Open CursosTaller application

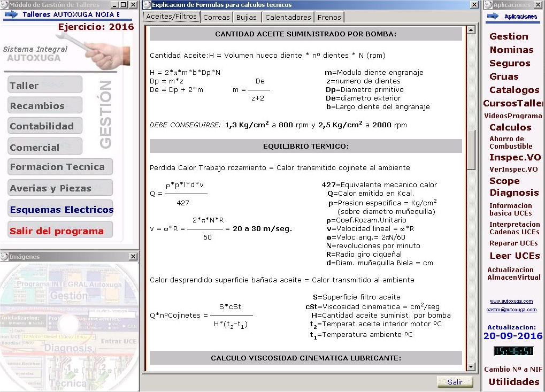coord(513,103)
